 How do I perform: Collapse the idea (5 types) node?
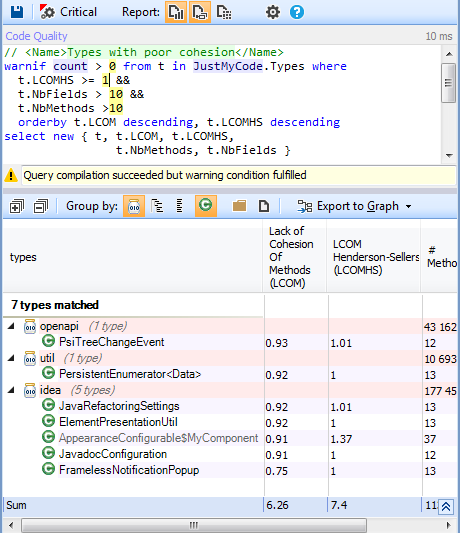[x=11, y=390]
